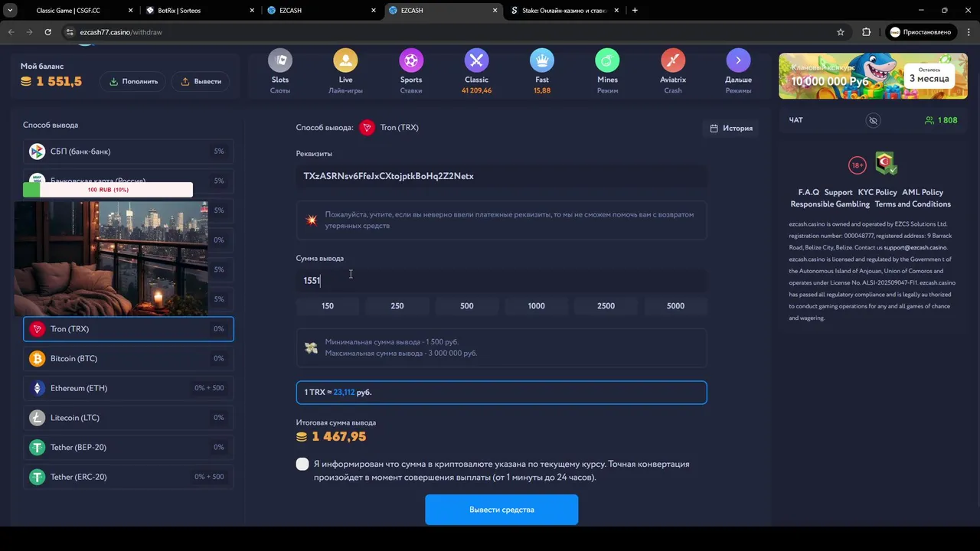This screenshot has height=551, width=980.
Task: Open the tab search dropdown arrow
Action: (10, 11)
